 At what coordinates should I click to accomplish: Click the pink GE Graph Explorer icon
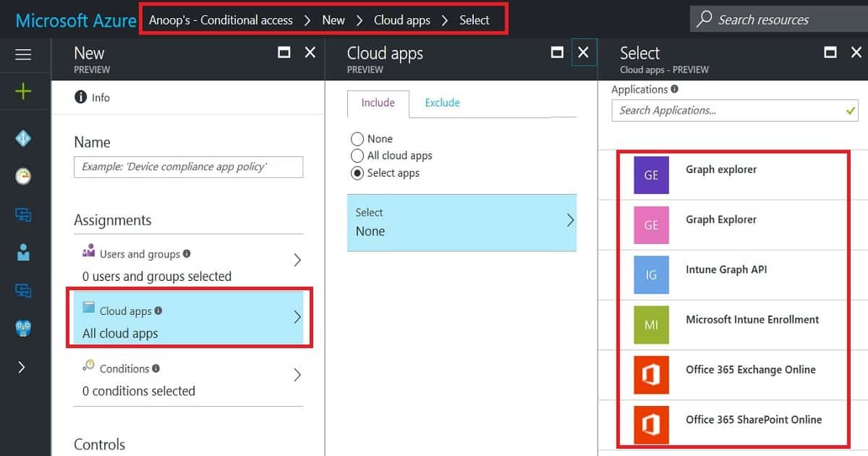coord(651,225)
